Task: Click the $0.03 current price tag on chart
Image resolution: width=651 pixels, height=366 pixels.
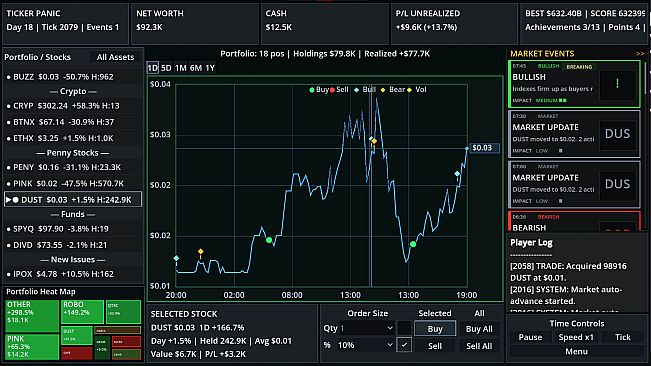Action: 484,148
